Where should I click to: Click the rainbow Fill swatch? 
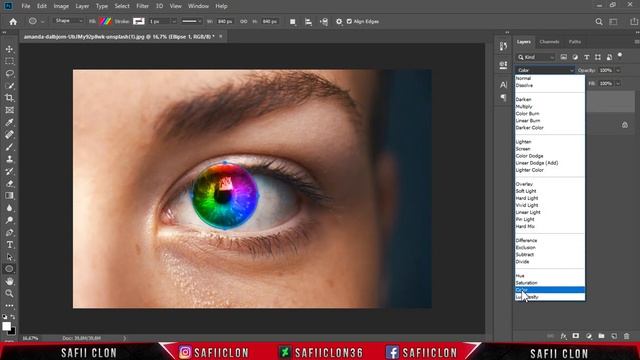pos(105,21)
